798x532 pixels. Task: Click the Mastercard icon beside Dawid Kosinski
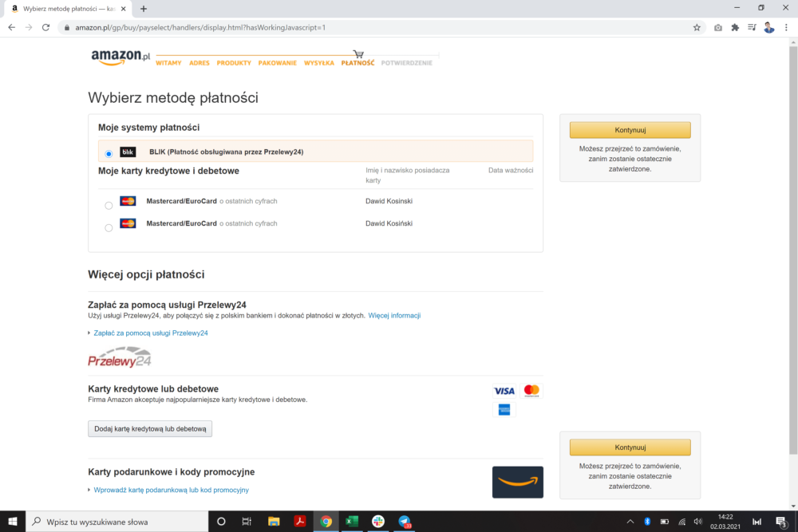(x=128, y=201)
